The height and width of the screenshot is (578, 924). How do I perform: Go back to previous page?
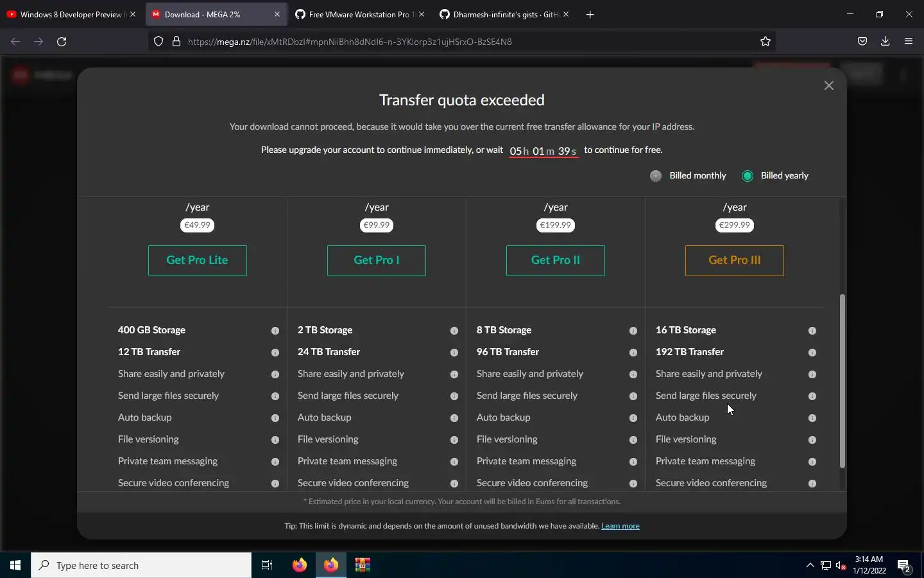(x=15, y=41)
